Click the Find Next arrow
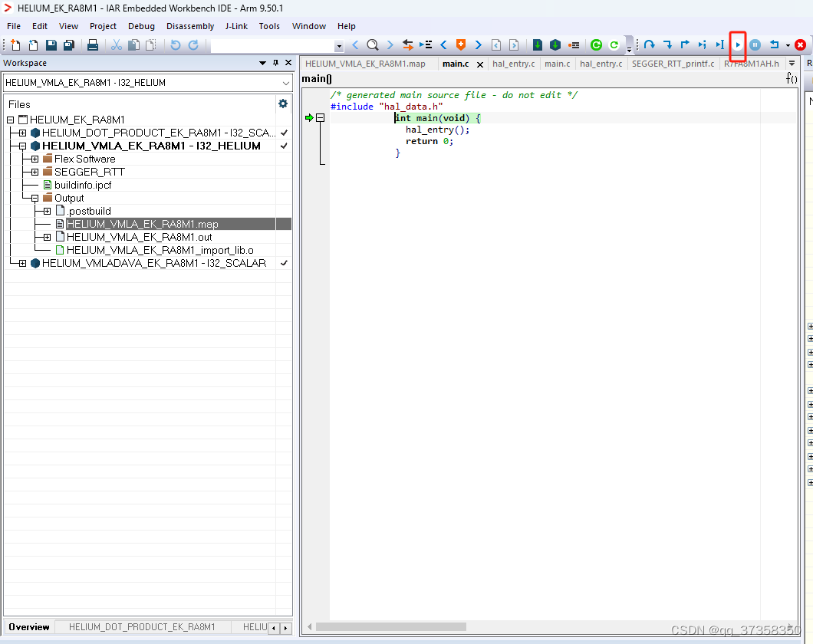The image size is (813, 644). tap(390, 45)
